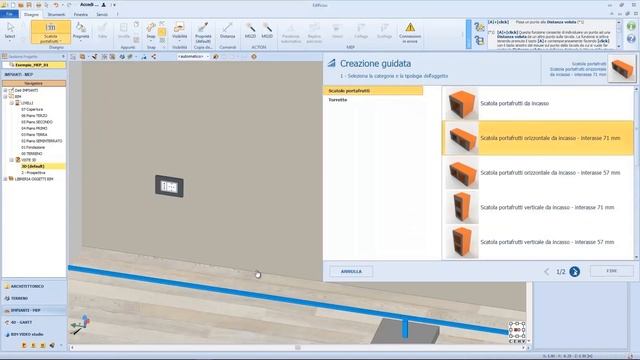Select the 04 Piano PRIMO level
This screenshot has width=640, height=360.
[34, 128]
